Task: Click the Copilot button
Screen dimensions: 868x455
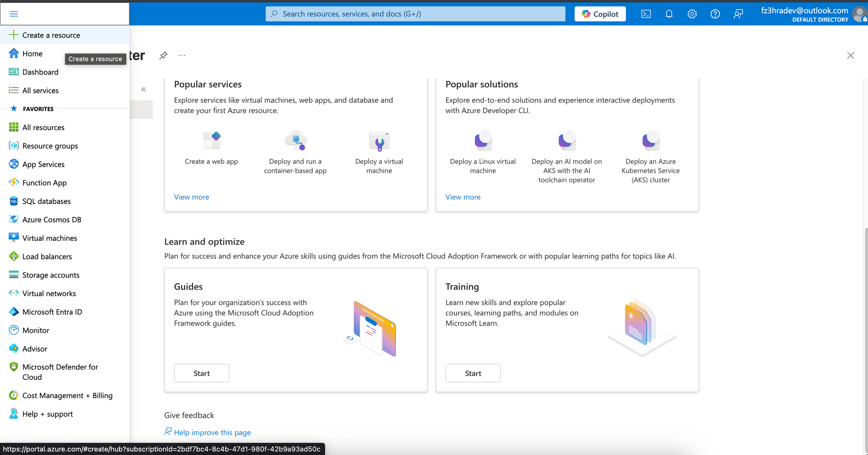Action: (600, 14)
